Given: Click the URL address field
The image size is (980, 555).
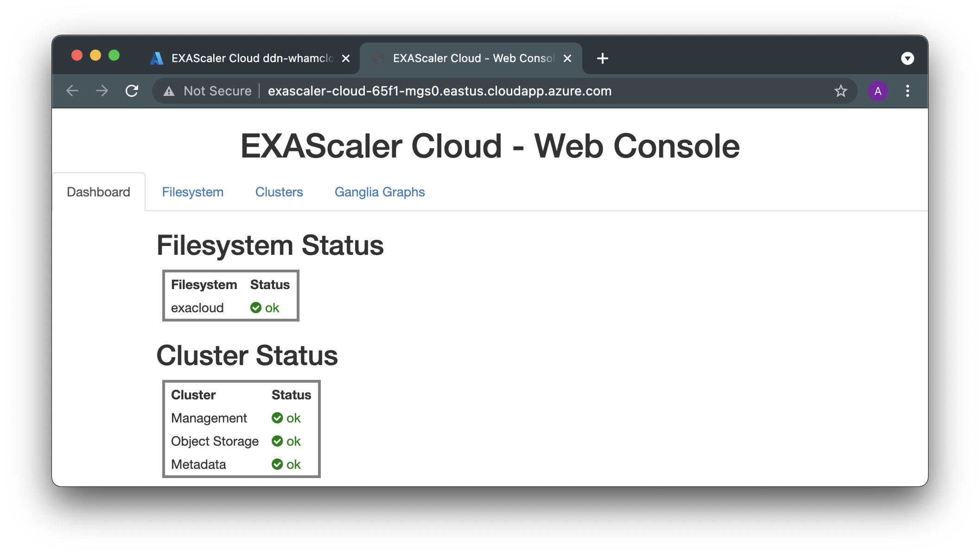Looking at the screenshot, I should pos(439,91).
